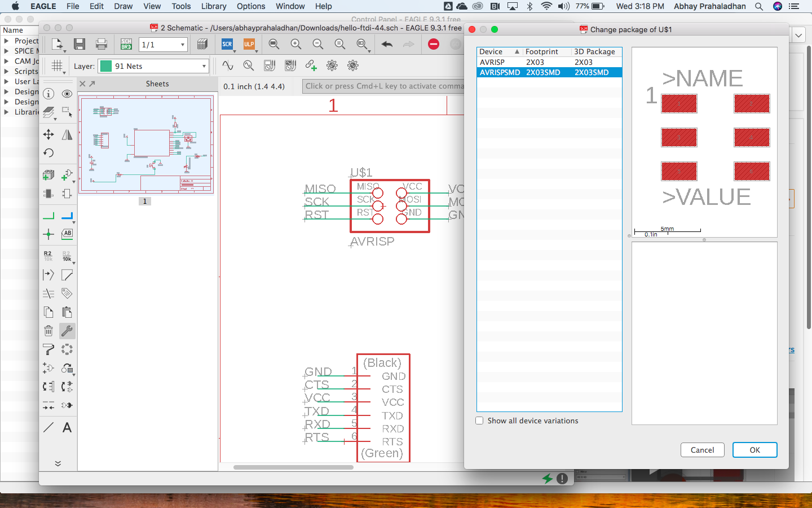The image size is (812, 508).
Task: Open the library manager books icon
Action: (x=202, y=44)
